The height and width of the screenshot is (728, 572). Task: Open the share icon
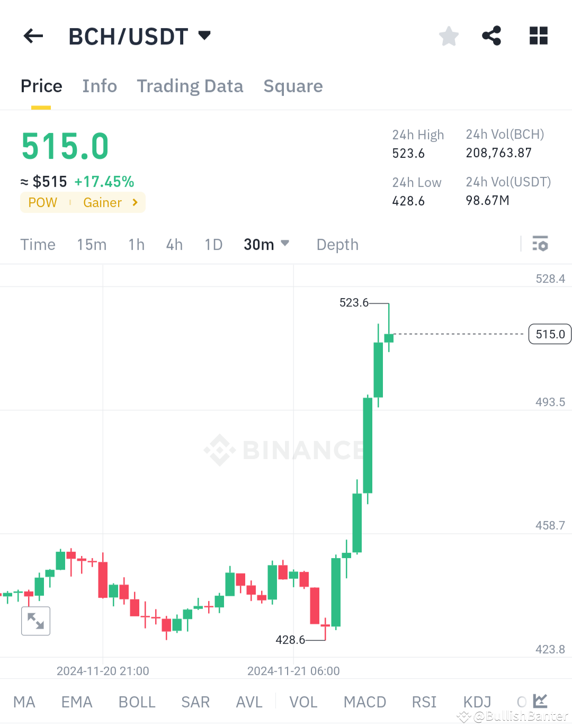[x=491, y=35]
